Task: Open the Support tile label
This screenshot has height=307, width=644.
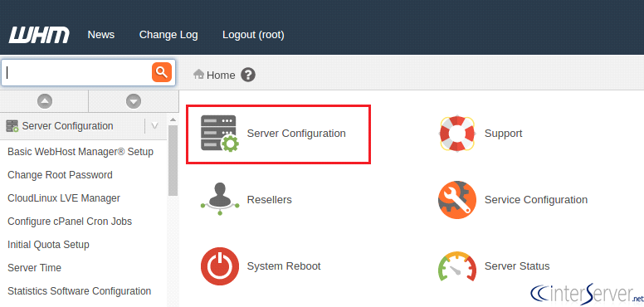Action: (x=504, y=134)
